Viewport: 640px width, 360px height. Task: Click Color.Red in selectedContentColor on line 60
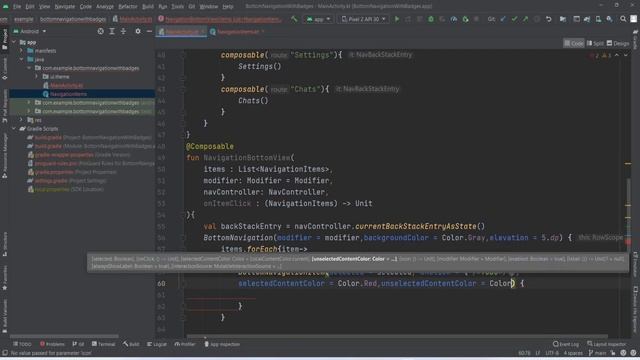coord(357,283)
